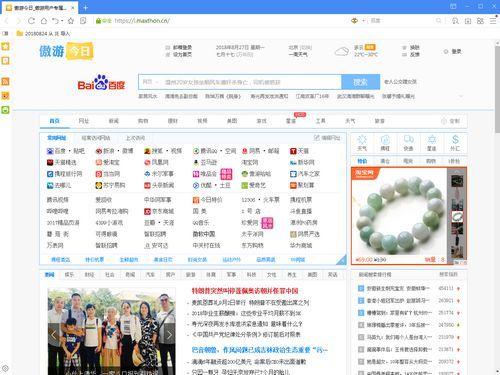Open the browser main menu icon
500x375 pixels.
tap(493, 21)
